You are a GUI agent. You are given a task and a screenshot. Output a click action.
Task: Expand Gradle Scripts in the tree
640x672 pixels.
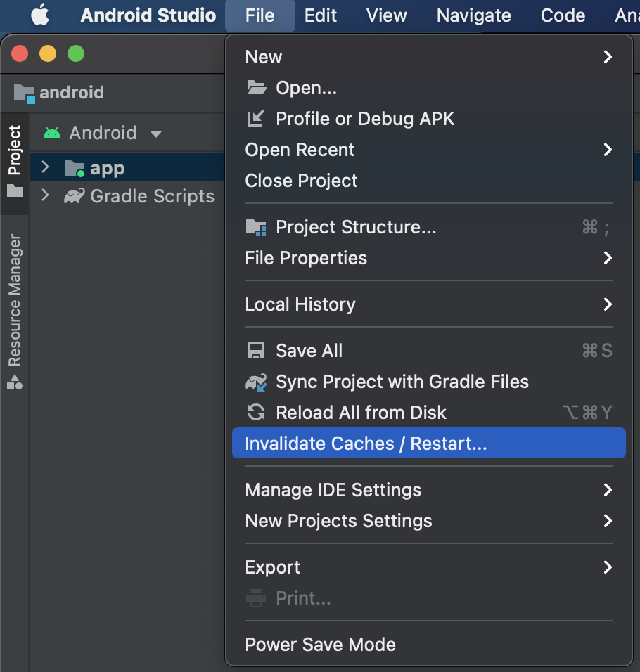[44, 196]
